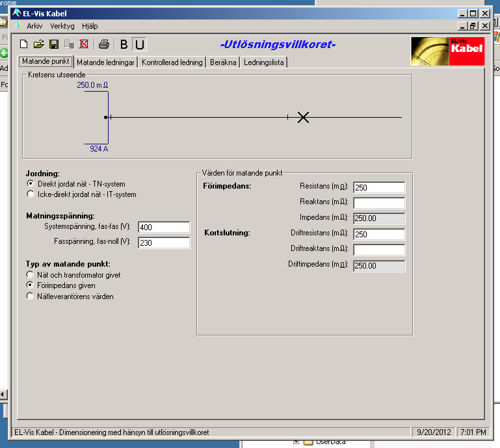Open the Verktyg menu
Viewport: 500px width, 448px height.
pos(62,26)
